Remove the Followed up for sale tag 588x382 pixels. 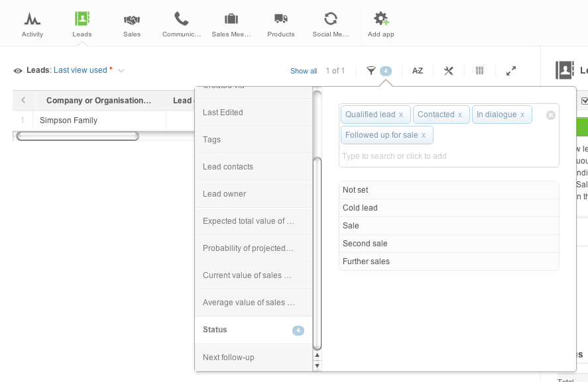424,136
